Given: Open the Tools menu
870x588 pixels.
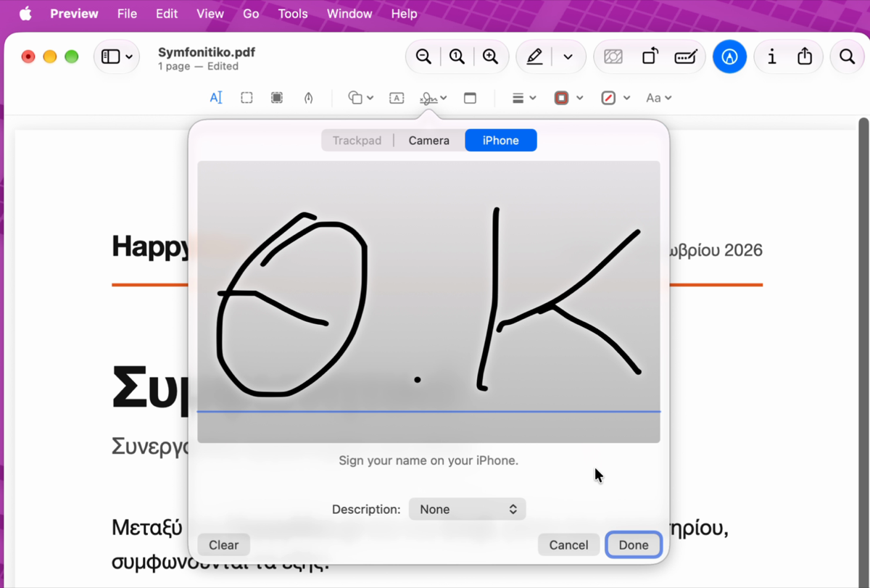Looking at the screenshot, I should 293,14.
